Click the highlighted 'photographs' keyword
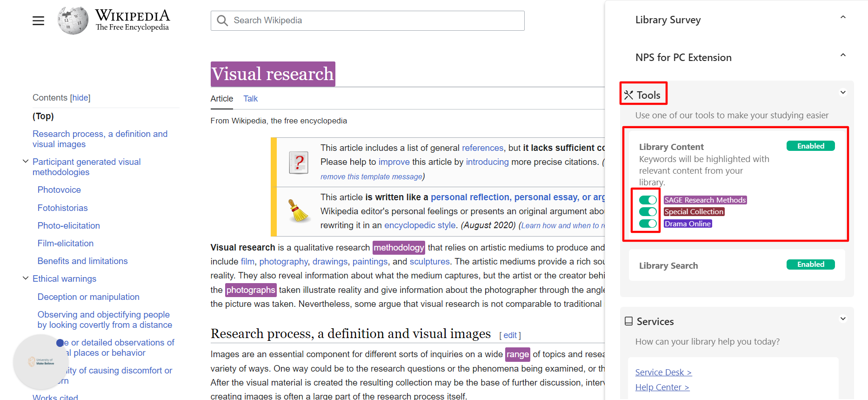The image size is (868, 400). click(251, 290)
